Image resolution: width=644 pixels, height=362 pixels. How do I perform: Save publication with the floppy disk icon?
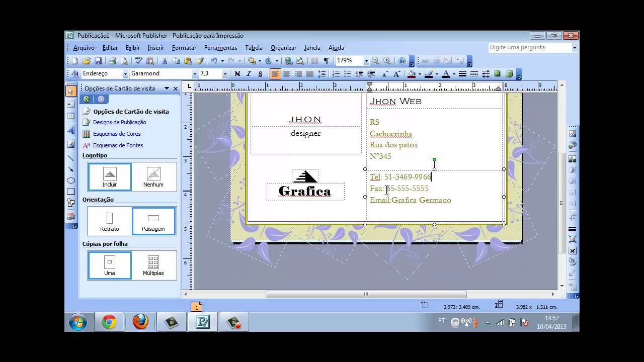pyautogui.click(x=98, y=61)
